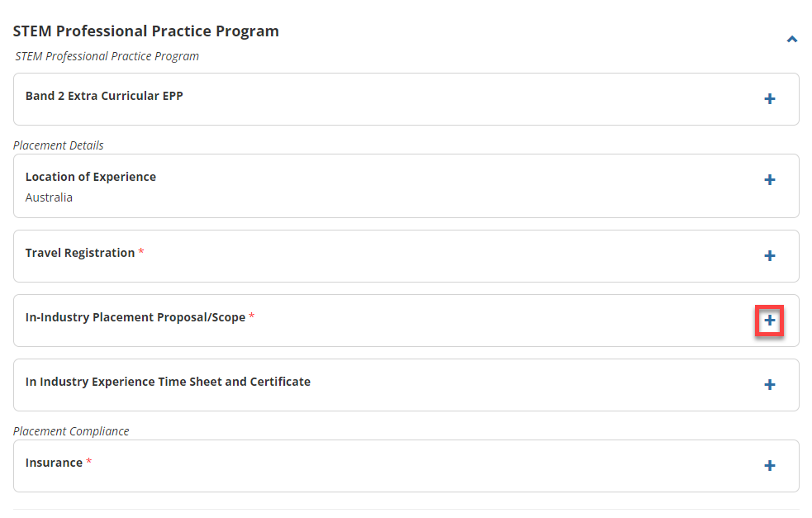Click the Placement Compliance subheading

pos(71,430)
